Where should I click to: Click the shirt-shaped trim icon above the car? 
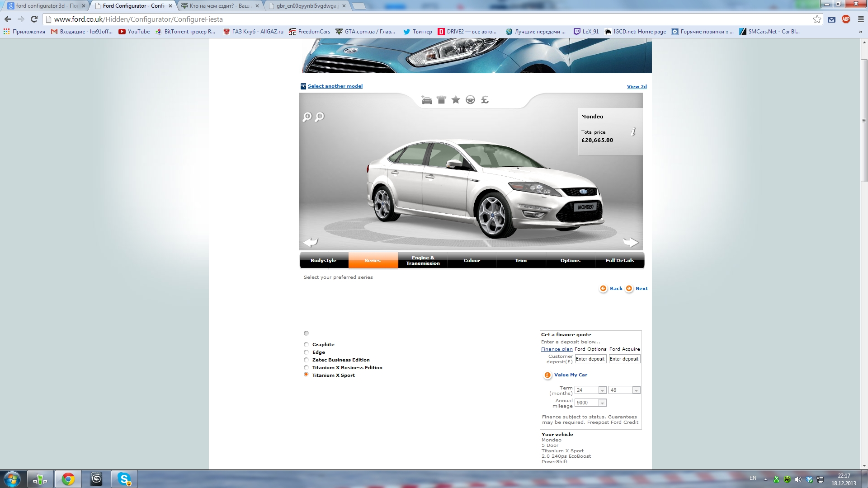click(442, 100)
